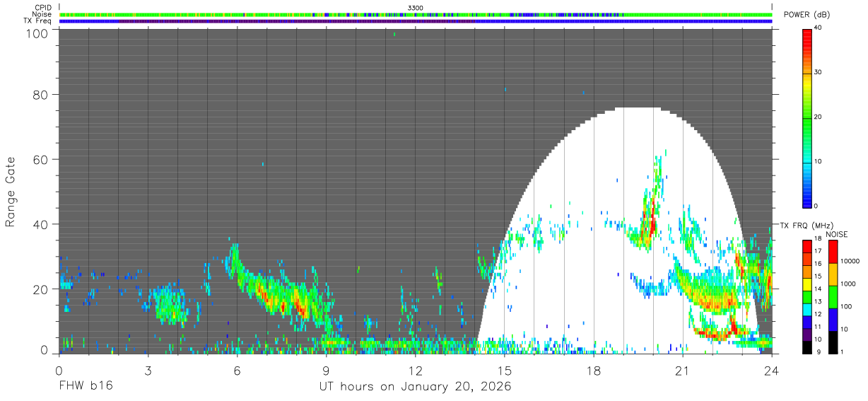Viewport: 868px width, 401px height.
Task: Click the NOISE legend color bar
Action: coord(835,297)
